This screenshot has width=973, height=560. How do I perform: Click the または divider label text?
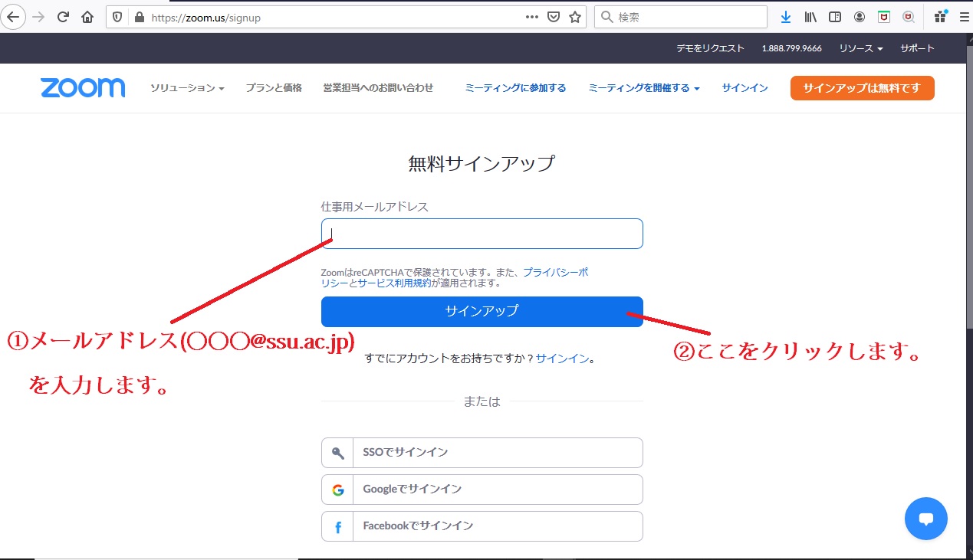482,401
